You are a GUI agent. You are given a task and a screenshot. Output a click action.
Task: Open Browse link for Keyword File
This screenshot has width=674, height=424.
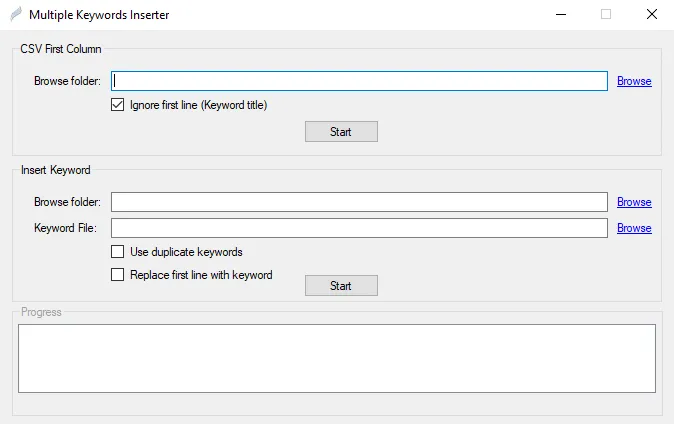click(x=634, y=228)
